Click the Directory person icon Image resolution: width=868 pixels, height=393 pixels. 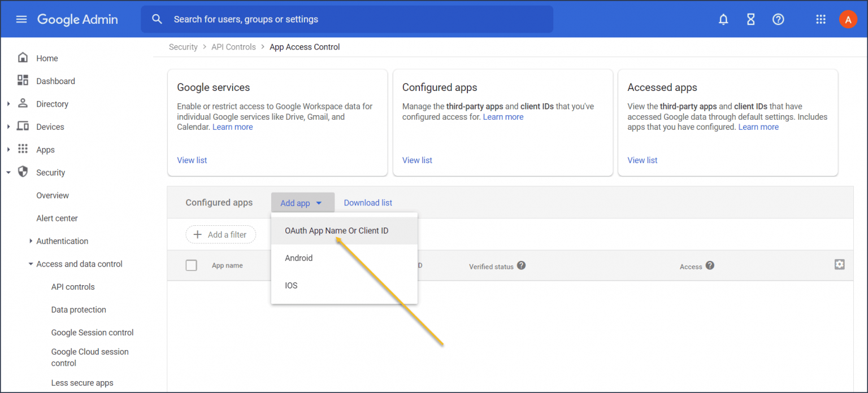(x=23, y=103)
